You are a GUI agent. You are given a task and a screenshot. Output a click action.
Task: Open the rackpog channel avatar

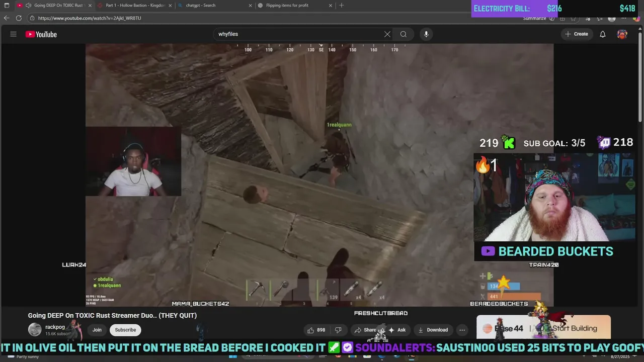35,330
